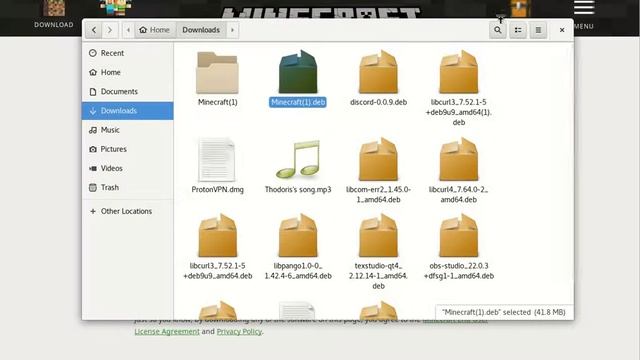Select texstudio-qt4_2.12.14-1_amd64.deb package icon
The image size is (640, 360).
tap(378, 236)
